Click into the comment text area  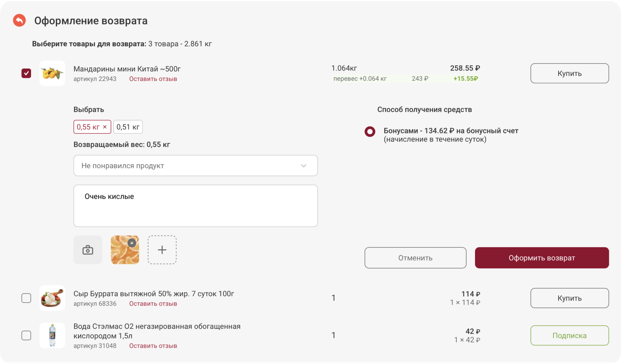(196, 206)
